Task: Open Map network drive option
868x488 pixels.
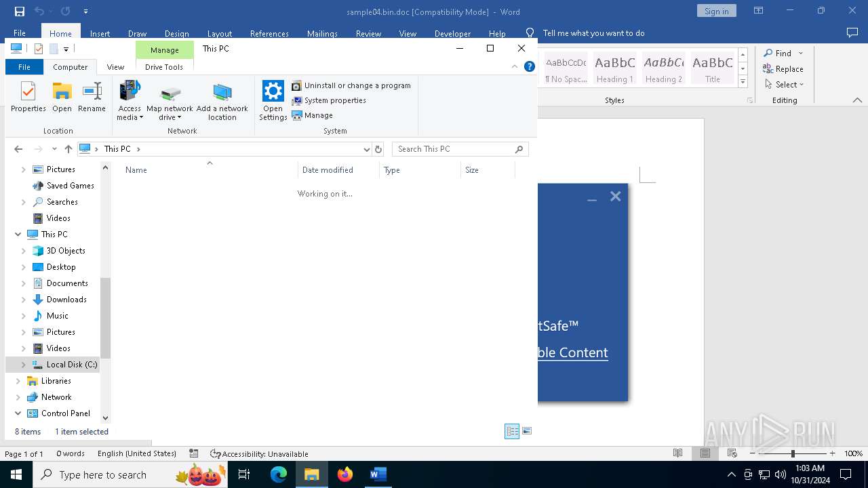Action: [170, 100]
